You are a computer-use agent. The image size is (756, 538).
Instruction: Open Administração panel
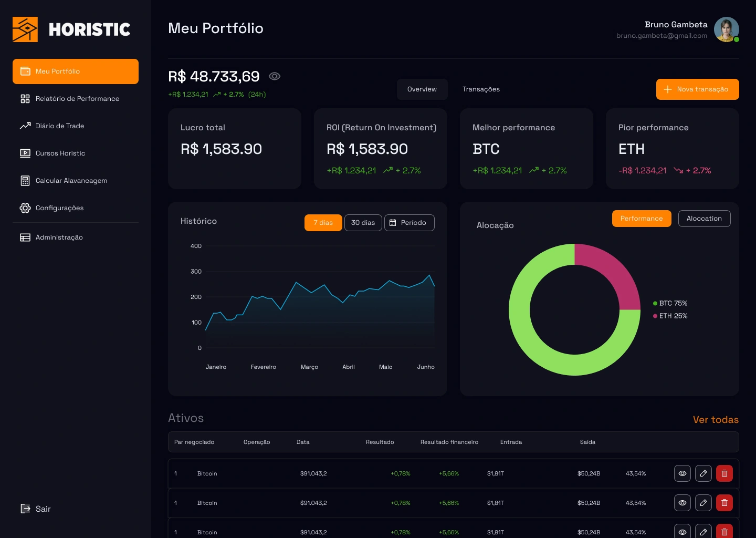tap(59, 237)
